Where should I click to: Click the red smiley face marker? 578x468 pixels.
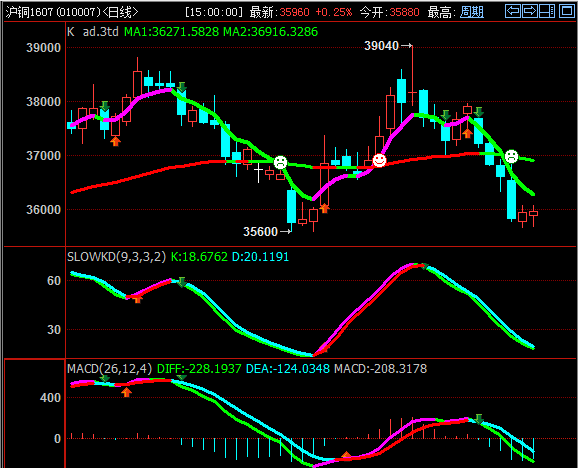pos(379,160)
